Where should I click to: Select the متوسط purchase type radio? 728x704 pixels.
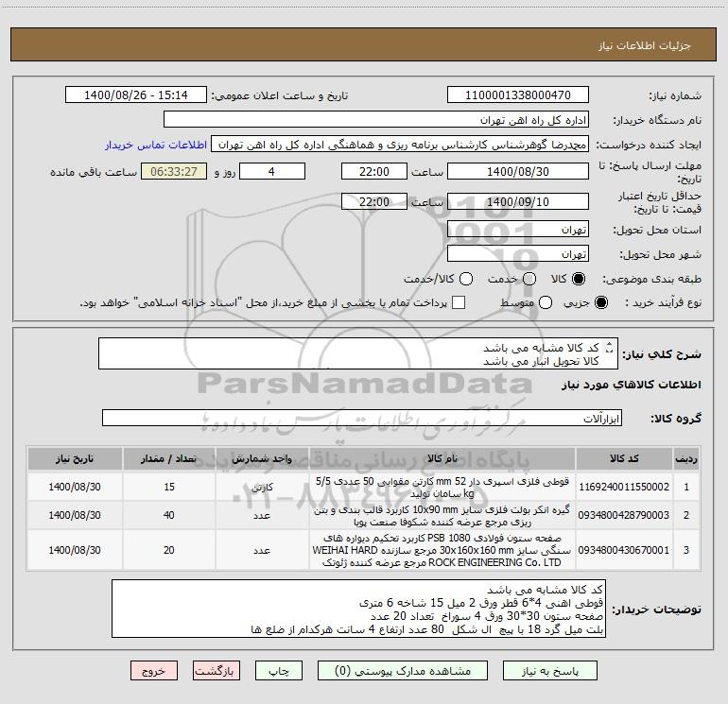[546, 302]
